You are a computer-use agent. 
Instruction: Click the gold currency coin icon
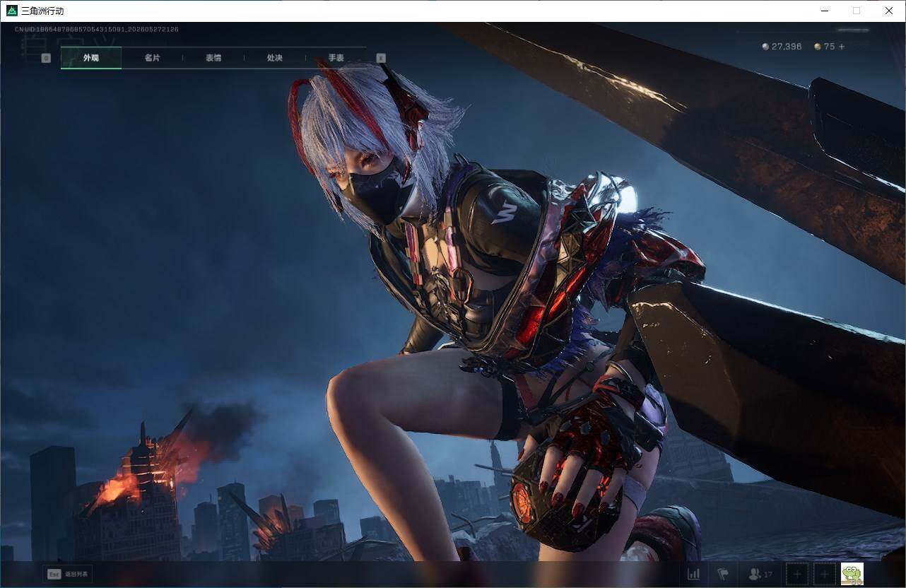pyautogui.click(x=818, y=47)
